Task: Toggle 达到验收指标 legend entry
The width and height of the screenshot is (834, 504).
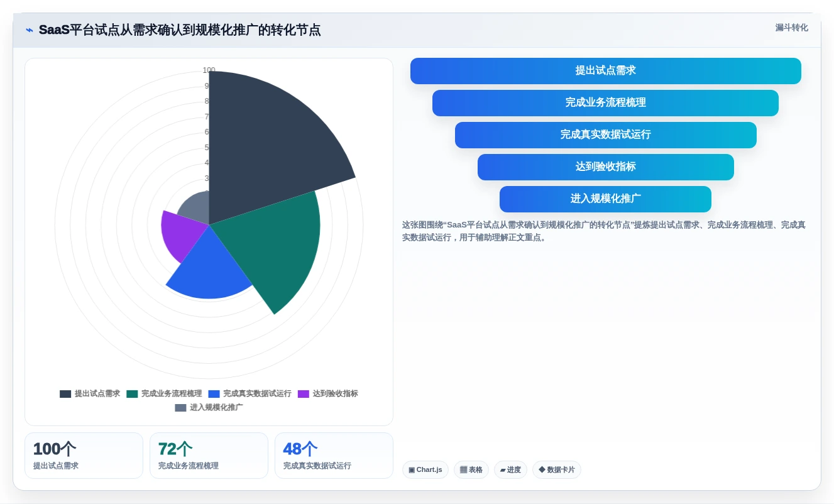Action: pyautogui.click(x=328, y=394)
